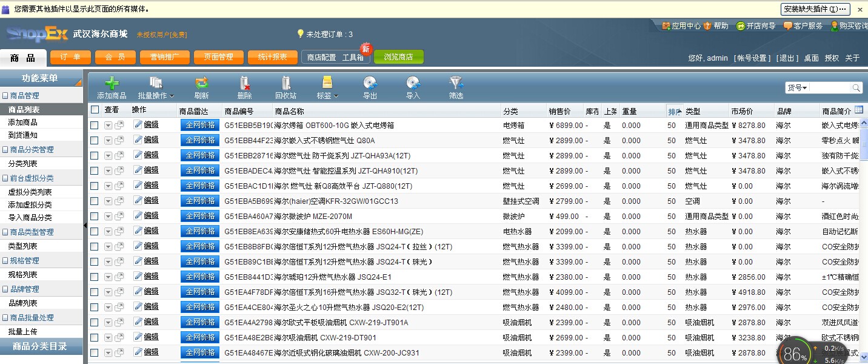Click the 删除 delete icon

point(245,83)
